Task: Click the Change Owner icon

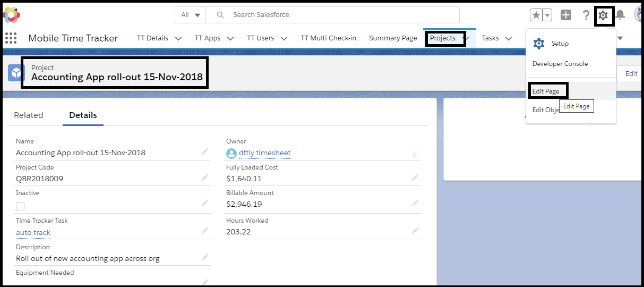Action: (x=416, y=153)
